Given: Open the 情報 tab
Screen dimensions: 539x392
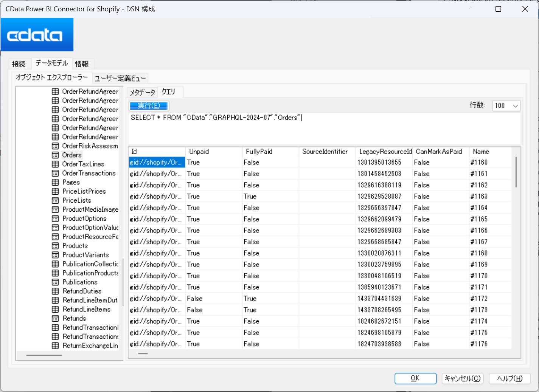Looking at the screenshot, I should (x=82, y=64).
